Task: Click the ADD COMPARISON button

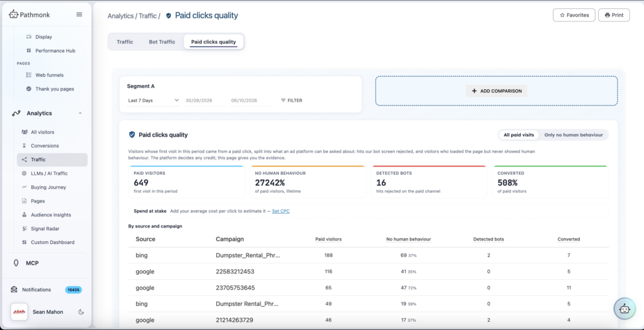Action: tap(496, 91)
